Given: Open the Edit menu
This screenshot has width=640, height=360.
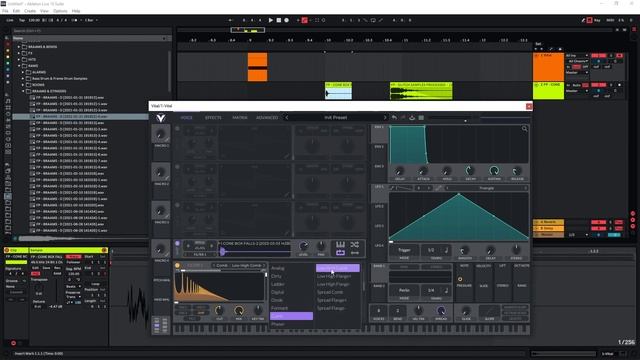Looking at the screenshot, I should click(x=16, y=11).
